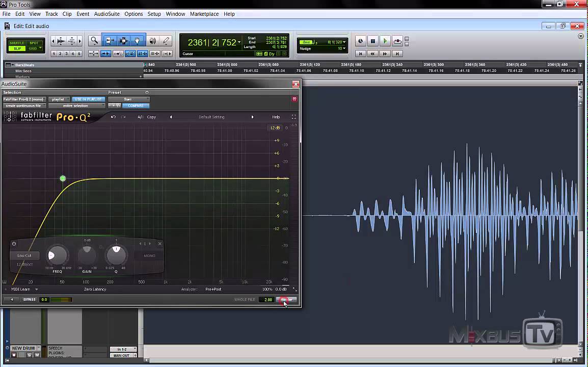The image size is (588, 367).
Task: Click Copy in Pro-Q 2 header
Action: (x=151, y=117)
